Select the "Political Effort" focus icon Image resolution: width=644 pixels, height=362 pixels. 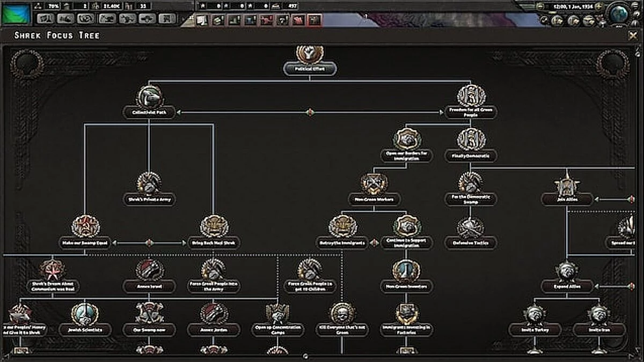(309, 56)
